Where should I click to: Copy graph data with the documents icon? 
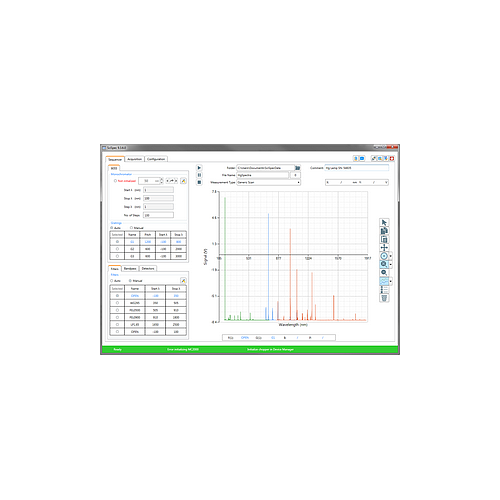point(384,231)
